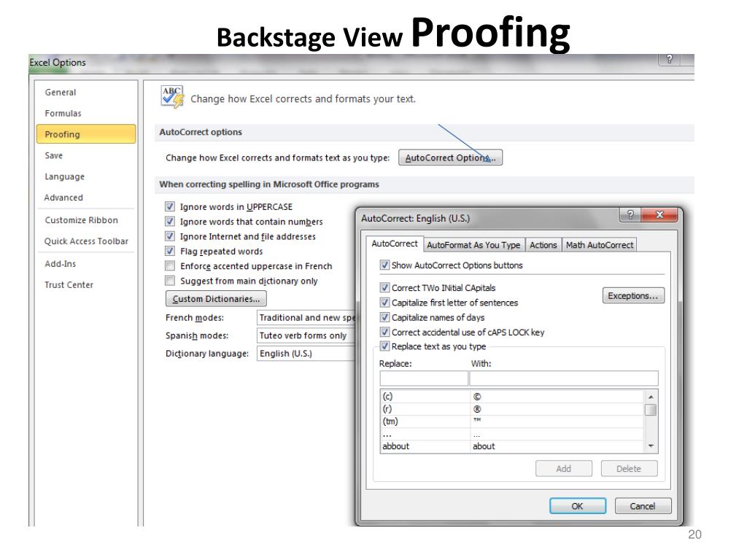Screen dimensions: 747x560
Task: Open Advanced options category
Action: tap(86, 197)
